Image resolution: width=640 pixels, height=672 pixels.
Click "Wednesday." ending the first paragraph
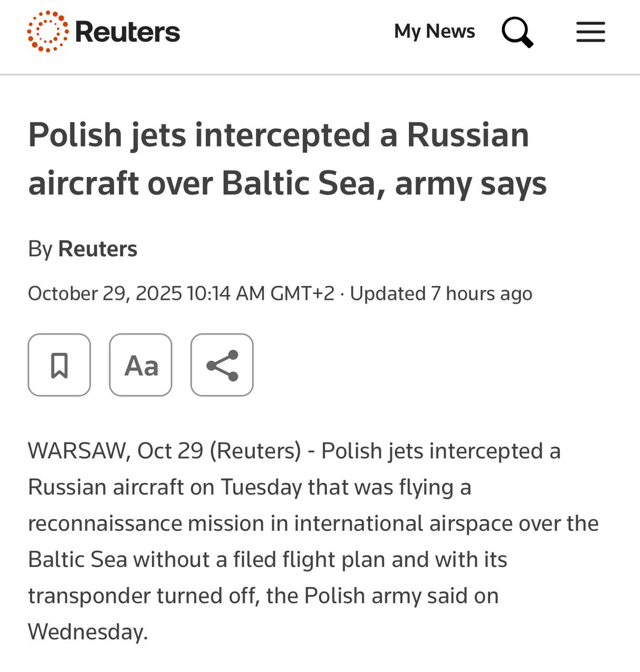coord(88,632)
